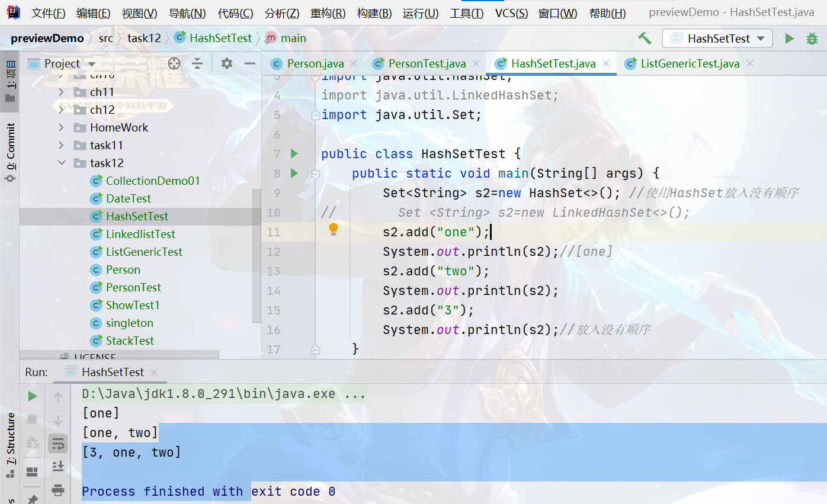Image resolution: width=827 pixels, height=504 pixels.
Task: Switch to the ListGenericTest.java tab
Action: pyautogui.click(x=690, y=63)
